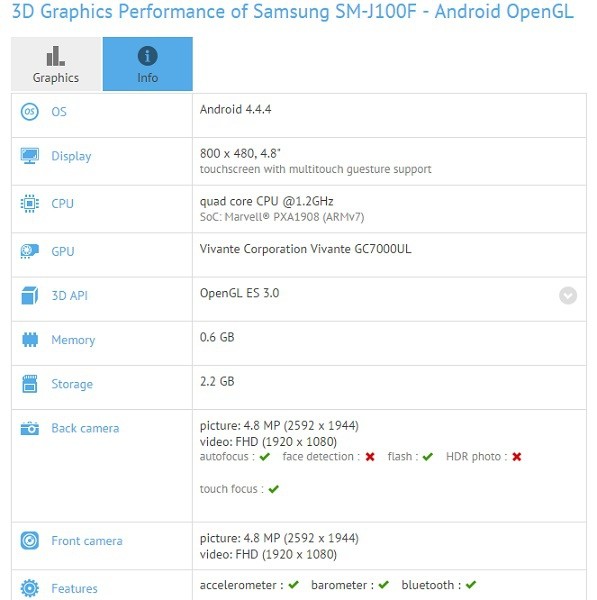This screenshot has height=600, width=597.
Task: Expand the OpenGL ES 3.0 details chevron
Action: pyautogui.click(x=568, y=295)
